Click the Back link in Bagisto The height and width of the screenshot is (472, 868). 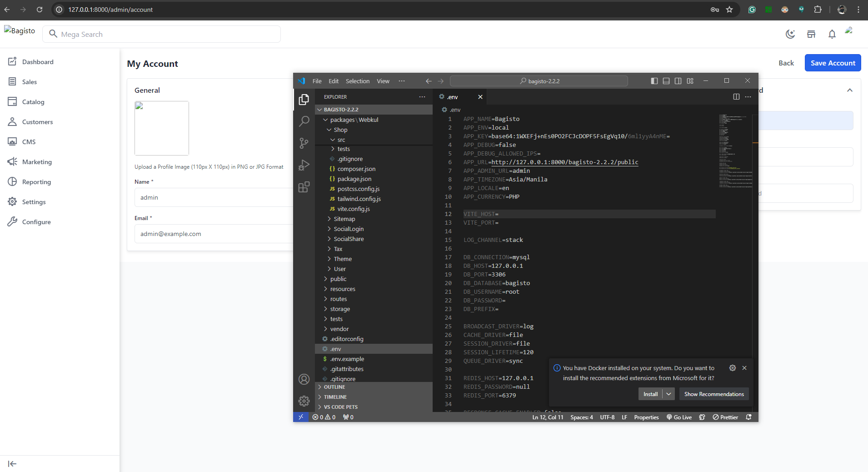pyautogui.click(x=786, y=63)
